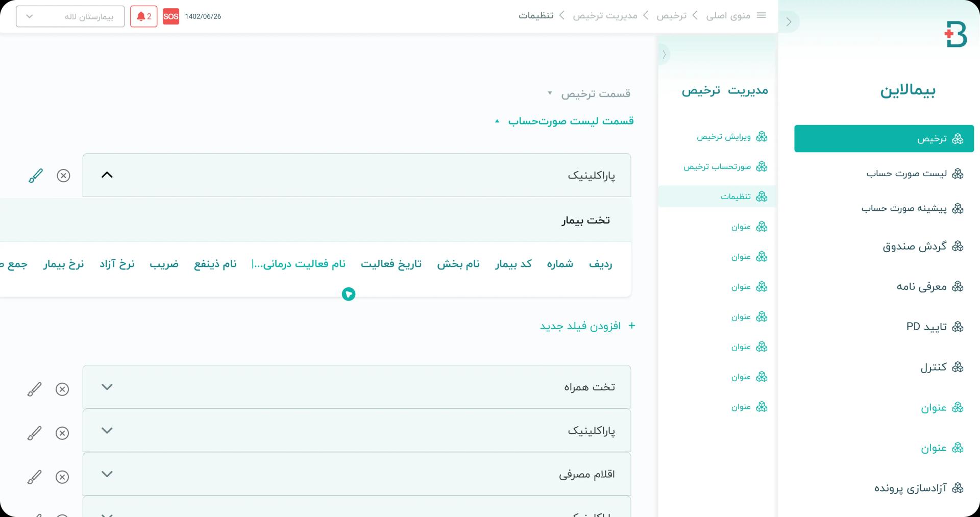Image resolution: width=980 pixels, height=517 pixels.
Task: Click icon beside first green عنوان in main sidebar
Action: click(x=958, y=407)
